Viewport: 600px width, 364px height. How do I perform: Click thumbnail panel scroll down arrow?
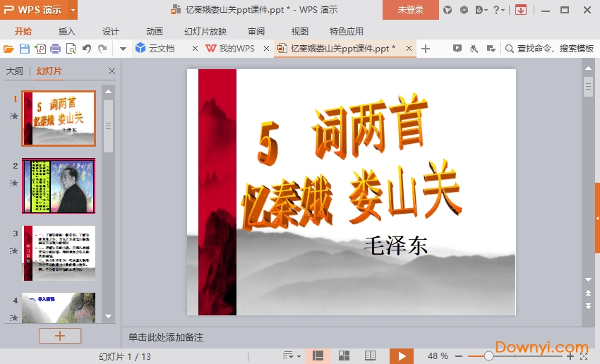(108, 316)
